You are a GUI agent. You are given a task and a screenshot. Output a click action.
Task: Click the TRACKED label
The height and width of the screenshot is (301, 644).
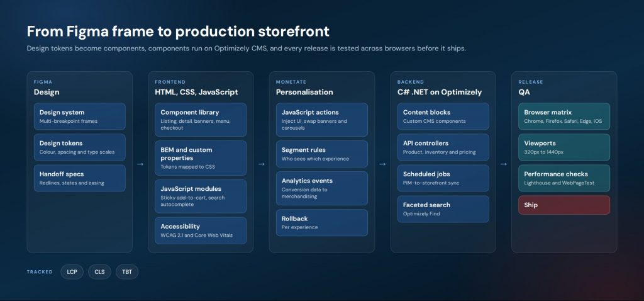pos(40,272)
